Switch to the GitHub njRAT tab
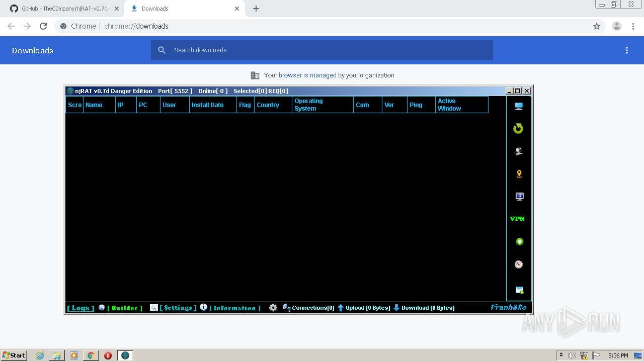Screen dimensions: 644x362 pos(63,9)
